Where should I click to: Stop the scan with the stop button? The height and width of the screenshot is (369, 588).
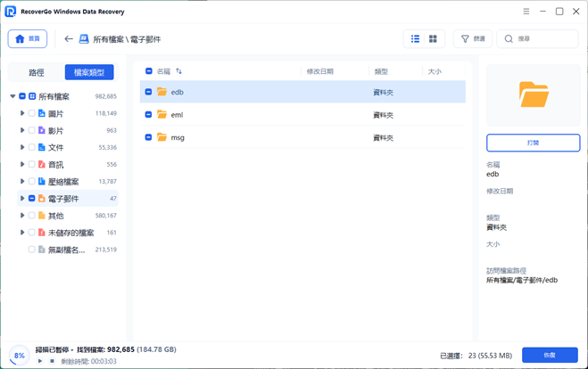tap(52, 361)
